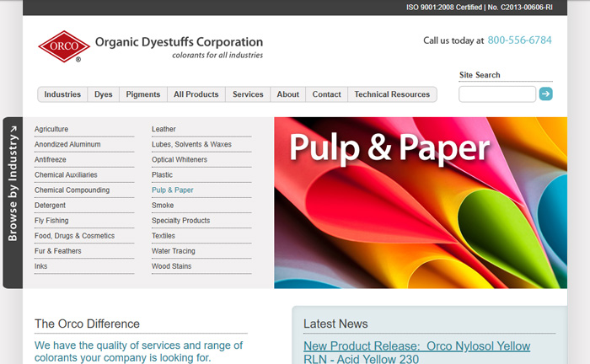Select Wood Stains industry link
This screenshot has height=364, width=590.
point(172,266)
